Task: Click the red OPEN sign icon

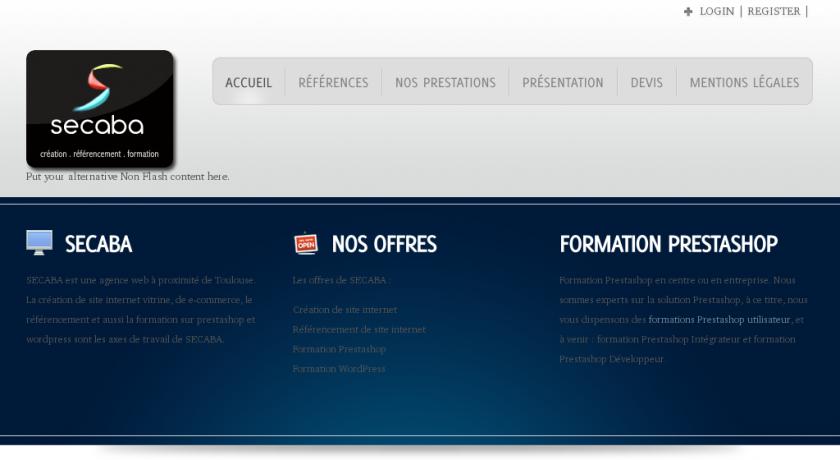Action: (306, 243)
